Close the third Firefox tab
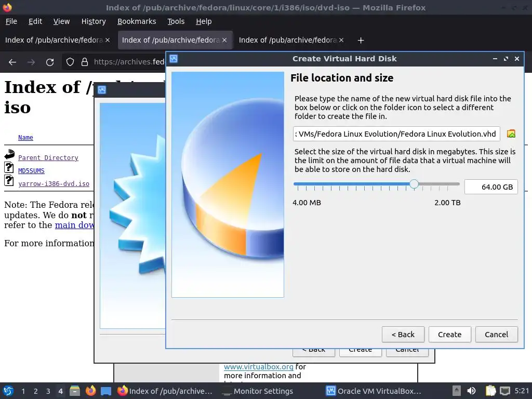532x399 pixels. 341,40
